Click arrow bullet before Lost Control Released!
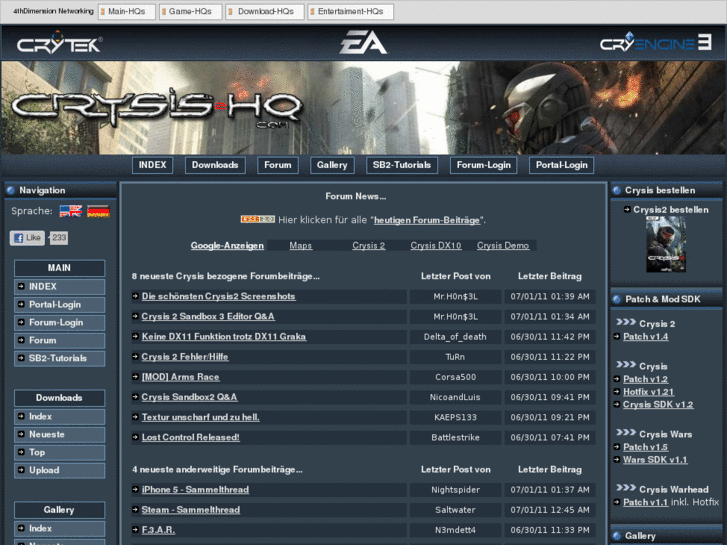Screen dimensions: 727x545 click(135, 437)
